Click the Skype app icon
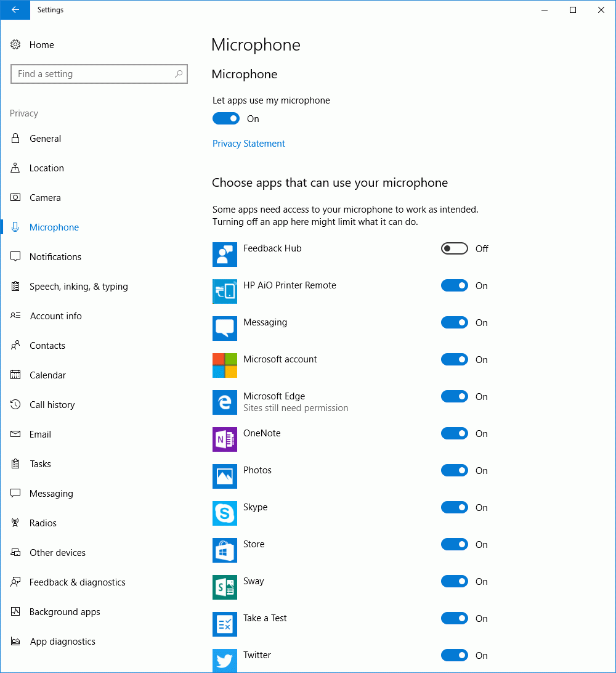 click(x=224, y=513)
